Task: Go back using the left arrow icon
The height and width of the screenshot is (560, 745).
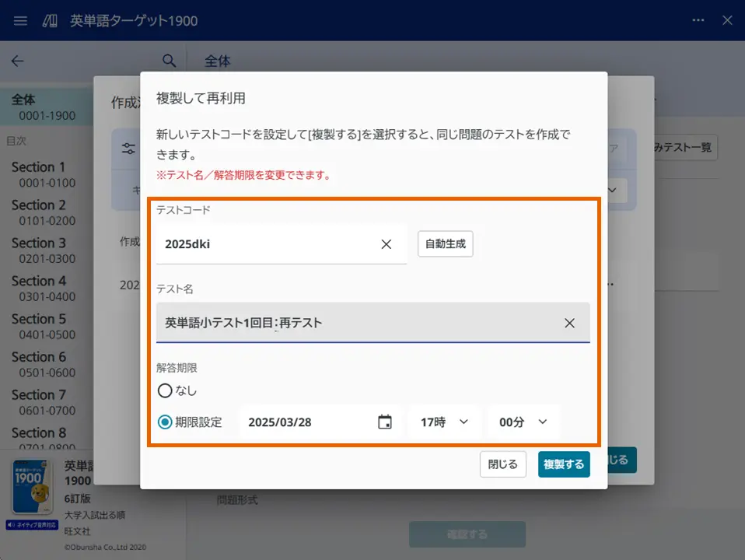Action: tap(17, 61)
